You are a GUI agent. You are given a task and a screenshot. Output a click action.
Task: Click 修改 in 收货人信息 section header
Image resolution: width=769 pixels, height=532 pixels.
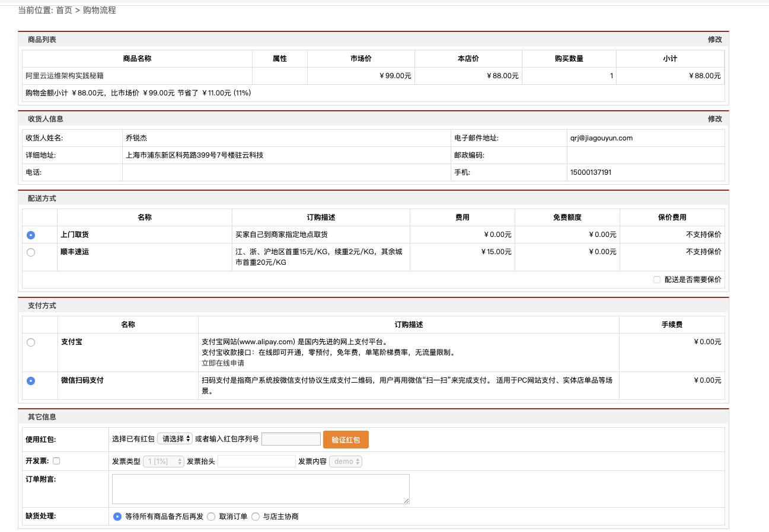click(x=715, y=118)
